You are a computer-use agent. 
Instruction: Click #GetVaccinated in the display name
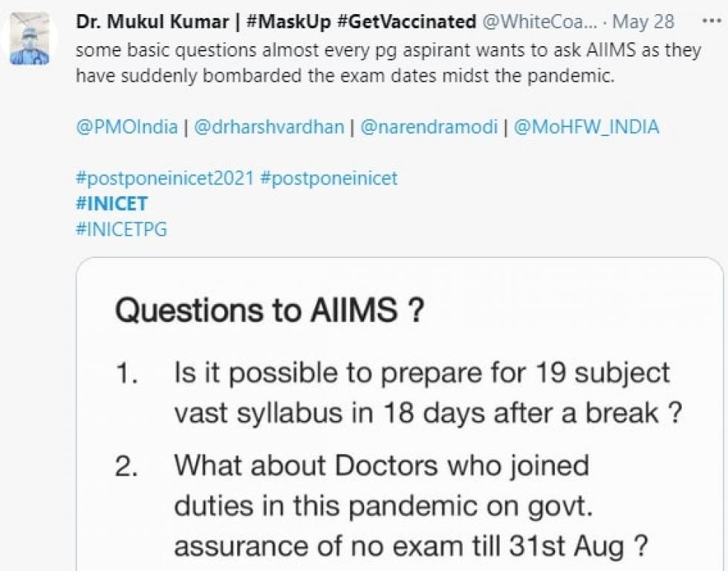click(406, 22)
